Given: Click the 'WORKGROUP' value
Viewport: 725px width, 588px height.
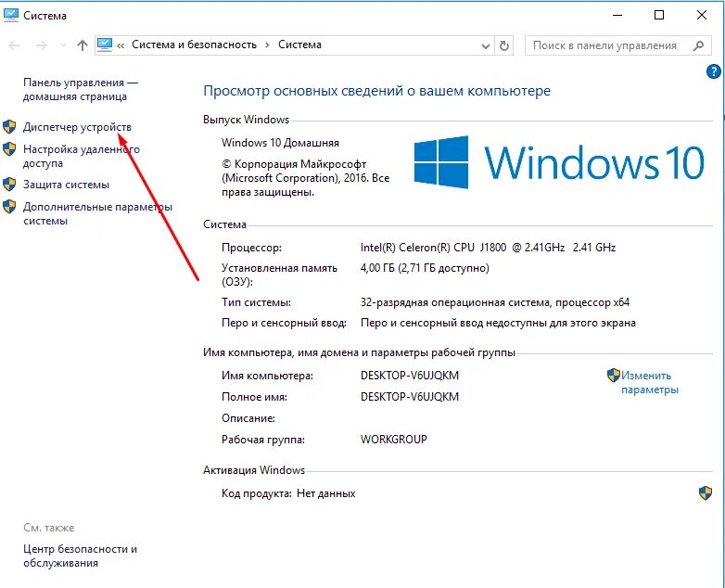Looking at the screenshot, I should [x=394, y=439].
